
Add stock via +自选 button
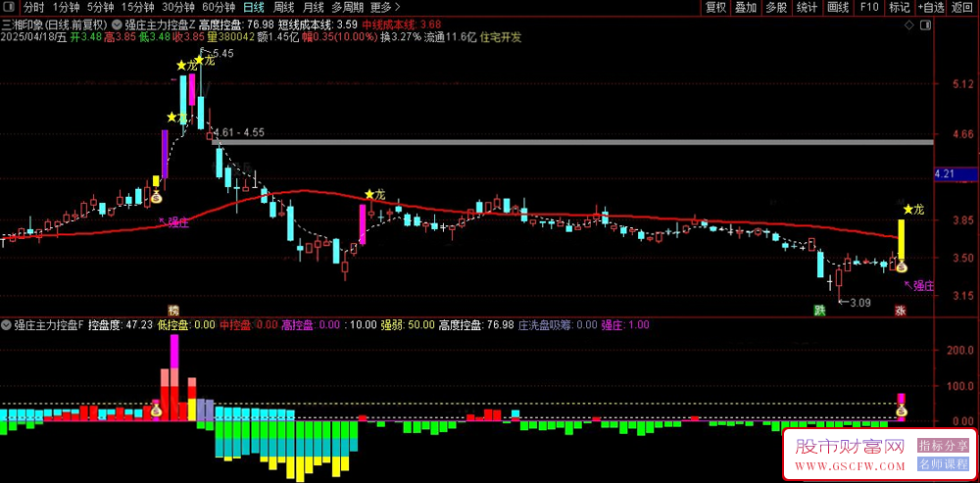pos(931,8)
